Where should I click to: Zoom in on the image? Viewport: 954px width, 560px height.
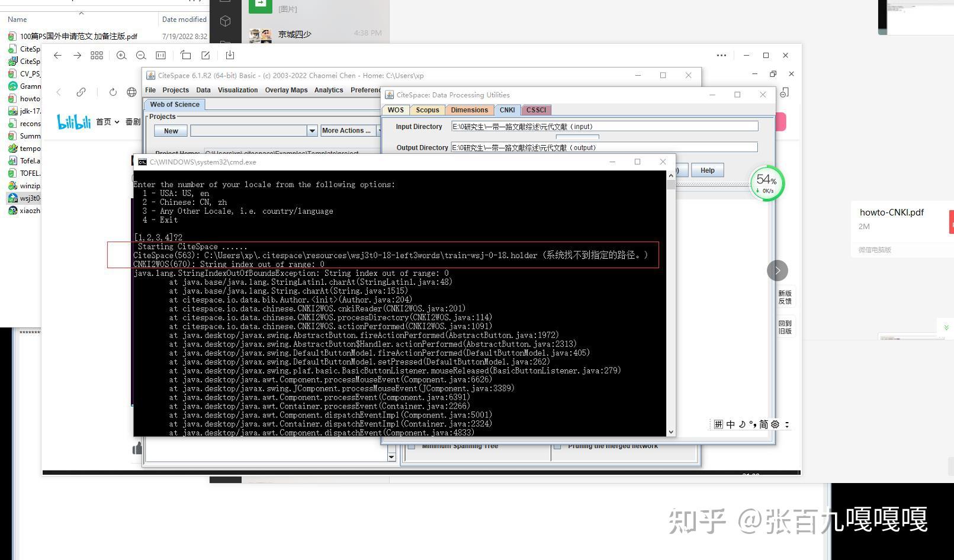121,55
